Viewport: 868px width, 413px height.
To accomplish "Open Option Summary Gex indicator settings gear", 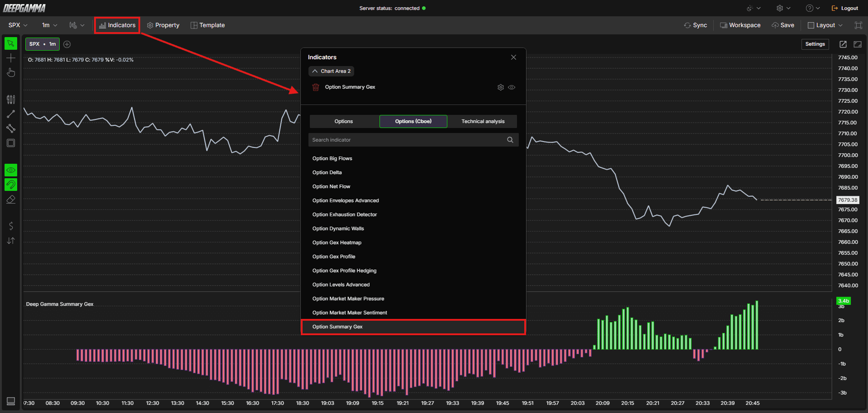I will (501, 87).
